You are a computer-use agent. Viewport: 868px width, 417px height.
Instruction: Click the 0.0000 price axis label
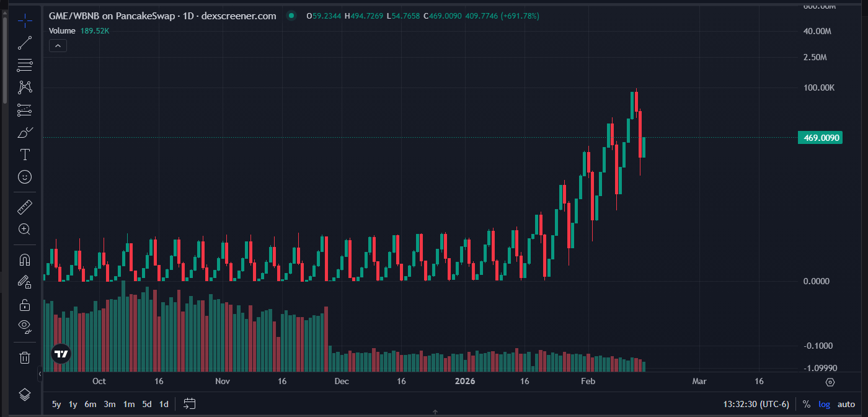click(817, 281)
